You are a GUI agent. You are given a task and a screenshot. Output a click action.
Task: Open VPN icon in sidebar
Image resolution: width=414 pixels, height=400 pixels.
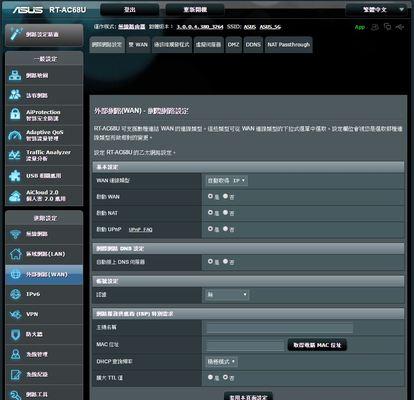click(15, 314)
